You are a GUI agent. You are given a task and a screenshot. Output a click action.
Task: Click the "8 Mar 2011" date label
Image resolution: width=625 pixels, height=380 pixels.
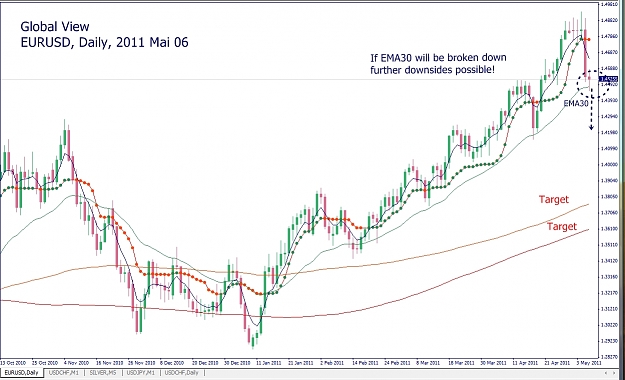428,363
